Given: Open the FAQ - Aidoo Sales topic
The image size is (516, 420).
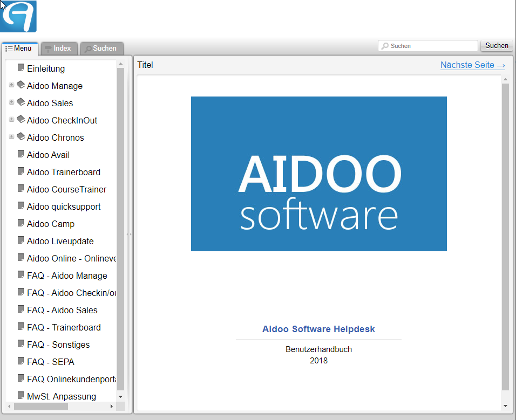Looking at the screenshot, I should (x=62, y=310).
